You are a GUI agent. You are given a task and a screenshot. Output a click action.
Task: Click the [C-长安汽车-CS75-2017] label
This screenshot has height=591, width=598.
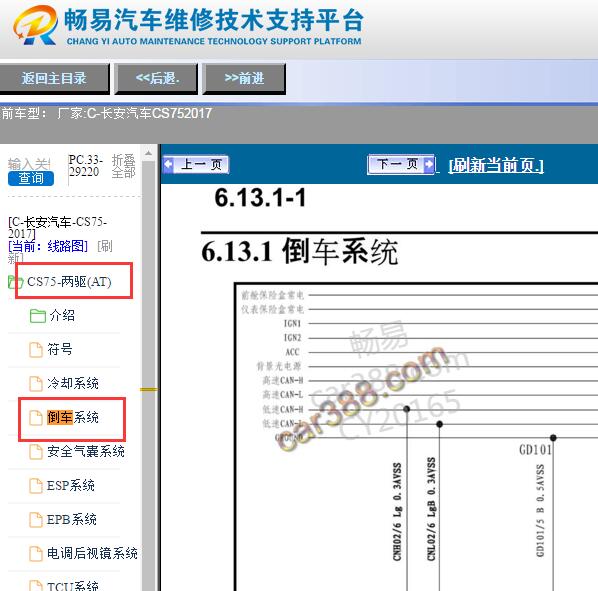[x=57, y=228]
